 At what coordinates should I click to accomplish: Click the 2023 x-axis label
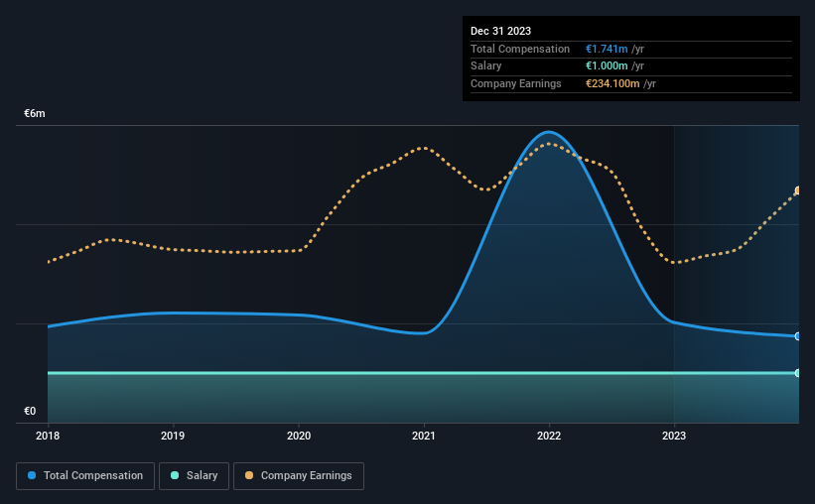coord(674,436)
